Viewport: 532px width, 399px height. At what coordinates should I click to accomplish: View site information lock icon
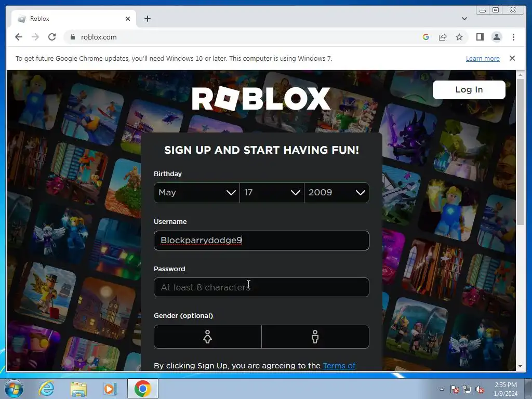point(72,37)
